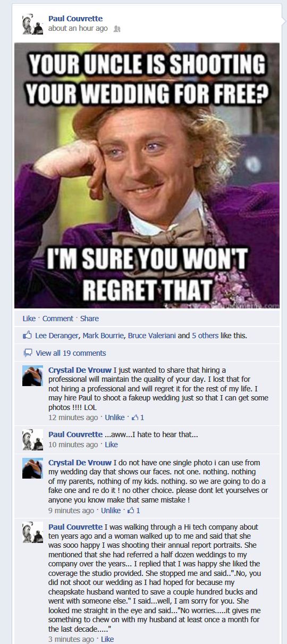This screenshot has height=644, width=287.
Task: Click the audience privacy icon beside the timestamp
Action: (117, 29)
